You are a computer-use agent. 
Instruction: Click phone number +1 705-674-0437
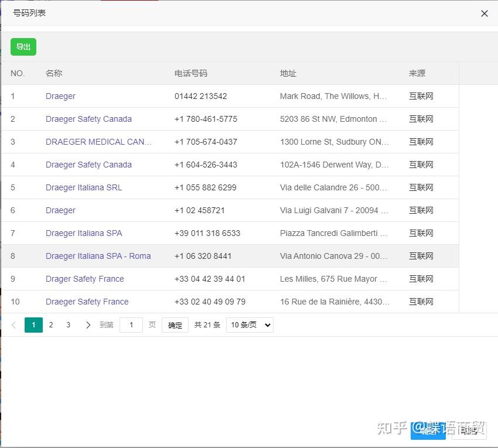tap(206, 142)
